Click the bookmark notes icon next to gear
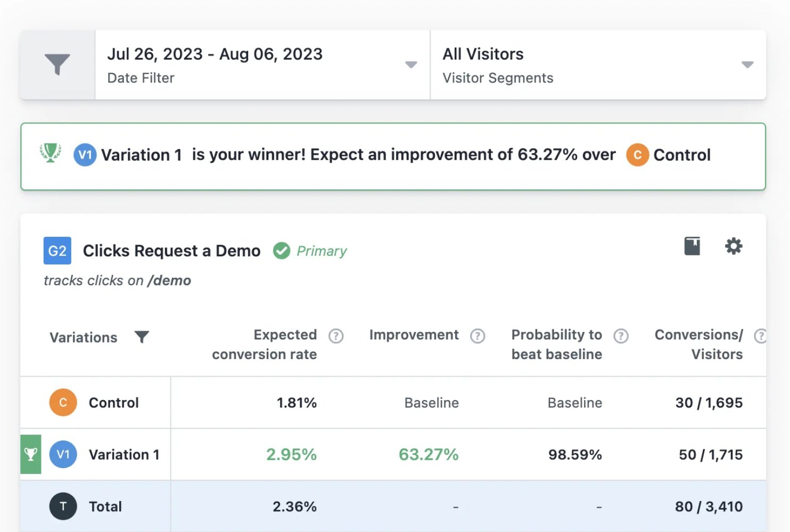The width and height of the screenshot is (790, 532). [692, 246]
